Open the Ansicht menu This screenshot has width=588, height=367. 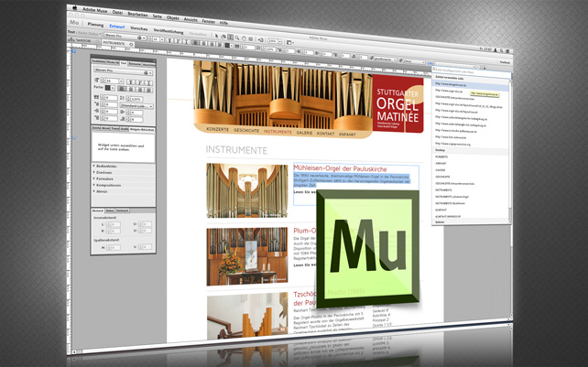191,19
